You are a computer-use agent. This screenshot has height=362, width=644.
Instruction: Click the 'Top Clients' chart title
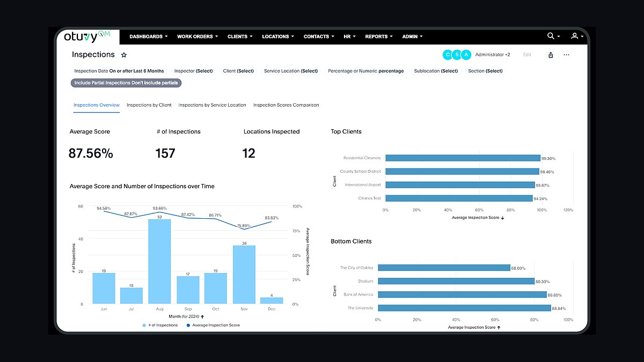click(346, 131)
